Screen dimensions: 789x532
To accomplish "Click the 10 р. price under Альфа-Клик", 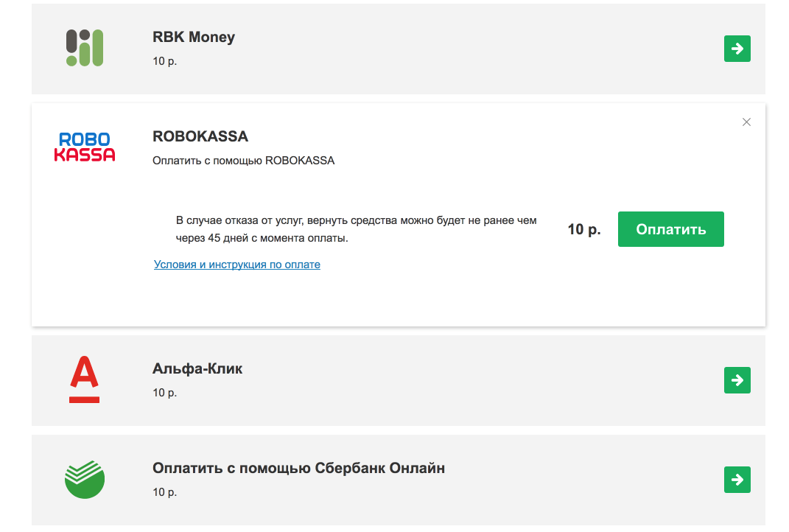I will (x=165, y=393).
